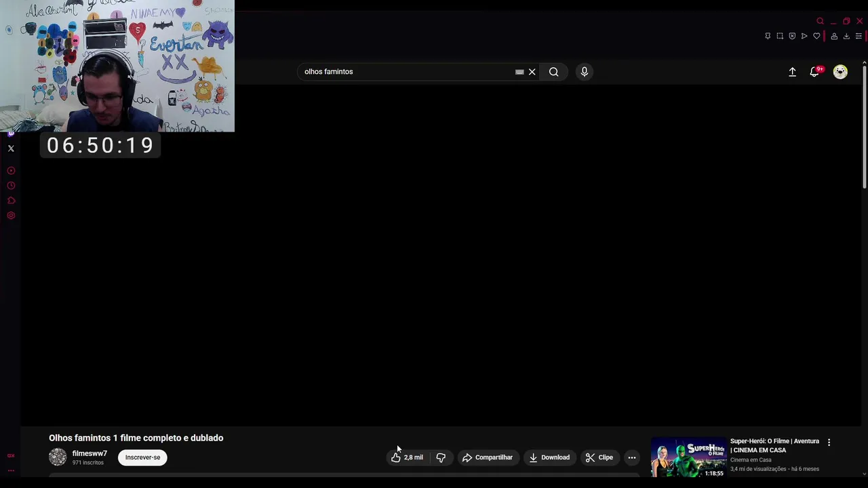Open the 'Super-Herói: O Filme | Aventura' title link

tap(774, 445)
